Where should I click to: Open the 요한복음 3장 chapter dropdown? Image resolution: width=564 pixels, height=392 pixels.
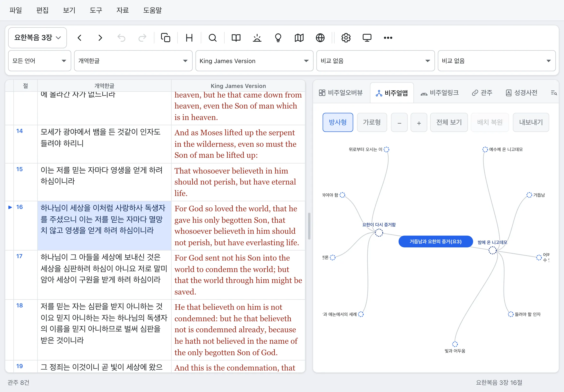tap(38, 38)
